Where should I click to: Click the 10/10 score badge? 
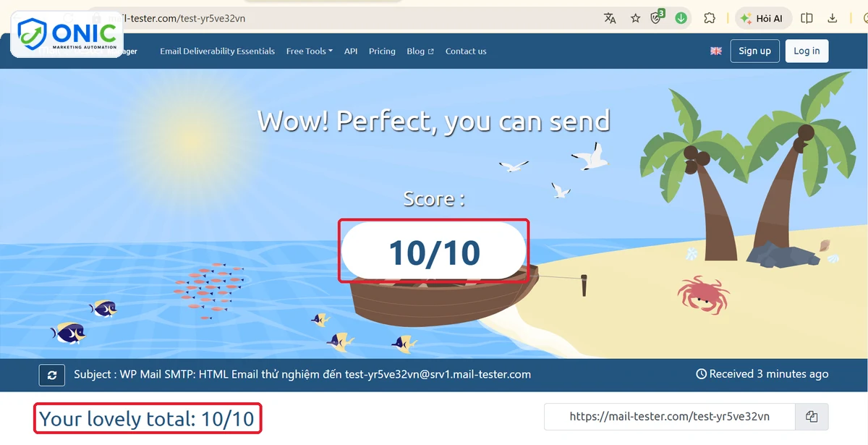(434, 251)
